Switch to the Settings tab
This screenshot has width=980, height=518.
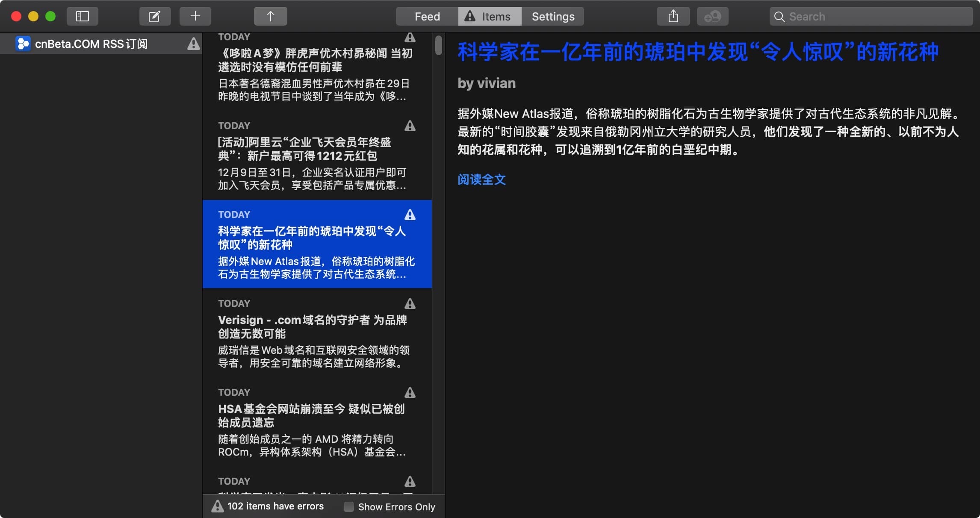coord(553,16)
